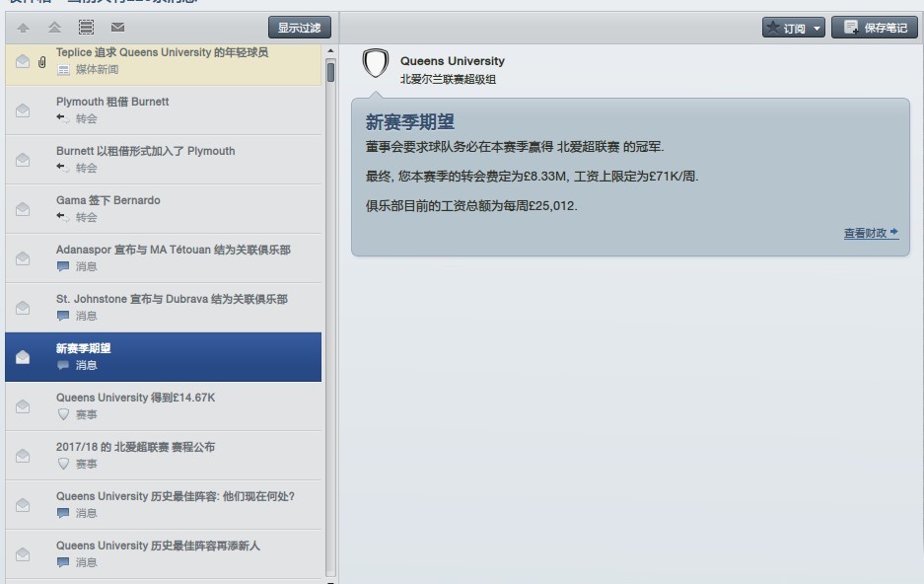
Task: Click scrollbar up arrow of message list
Action: tap(330, 51)
